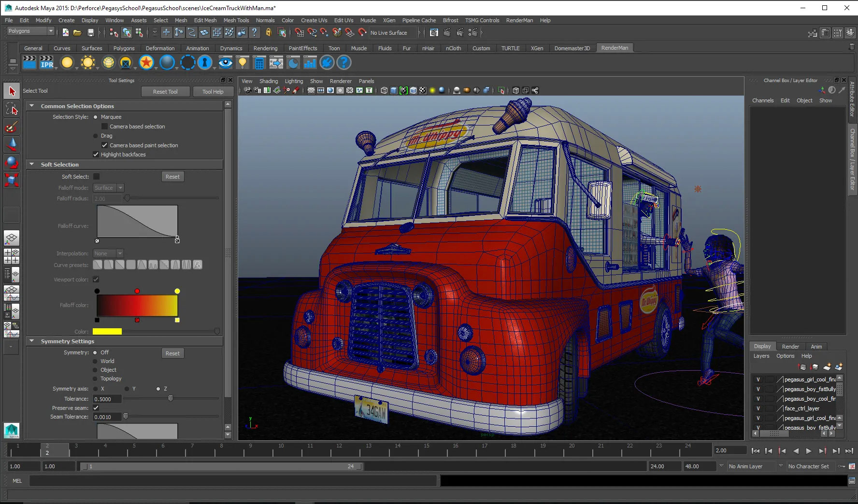This screenshot has height=504, width=858.
Task: Click the IPR render shelf icon
Action: pyautogui.click(x=47, y=63)
